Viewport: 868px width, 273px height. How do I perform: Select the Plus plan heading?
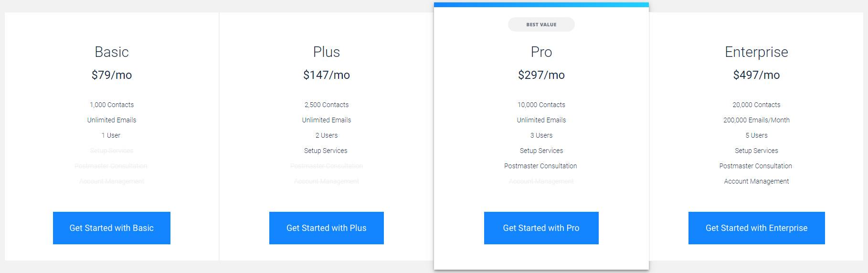click(x=327, y=52)
